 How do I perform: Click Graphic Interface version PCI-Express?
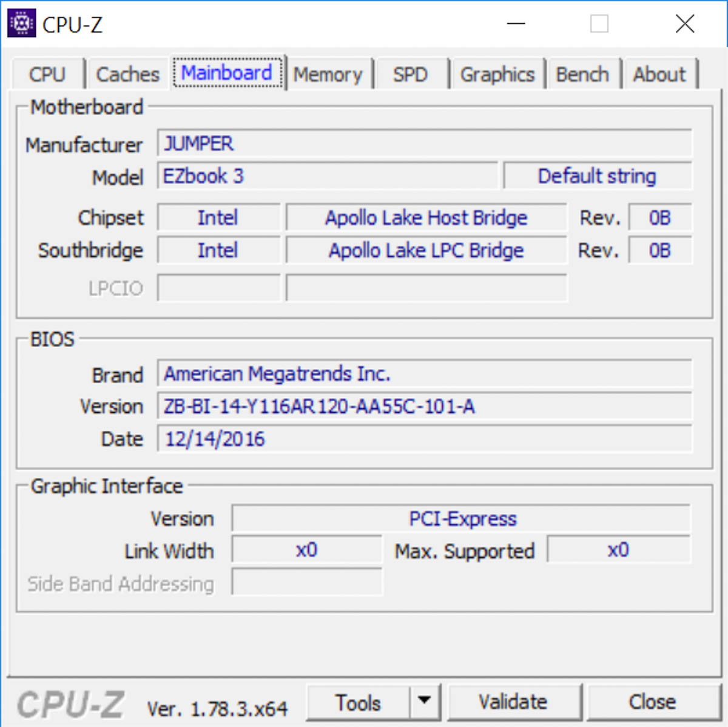click(x=462, y=519)
